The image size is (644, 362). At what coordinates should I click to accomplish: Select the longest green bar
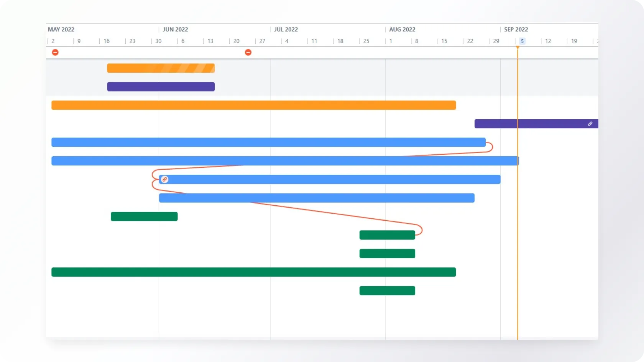(x=253, y=272)
